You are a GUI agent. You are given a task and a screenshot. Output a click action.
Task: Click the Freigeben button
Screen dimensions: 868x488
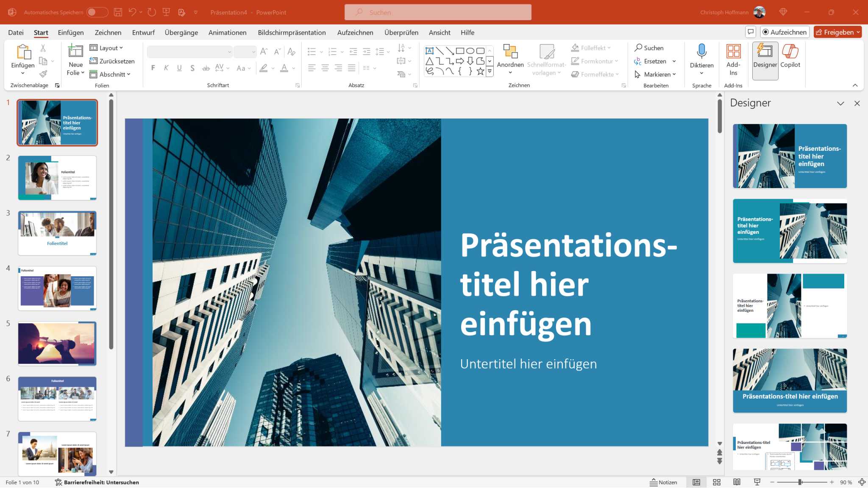coord(838,32)
